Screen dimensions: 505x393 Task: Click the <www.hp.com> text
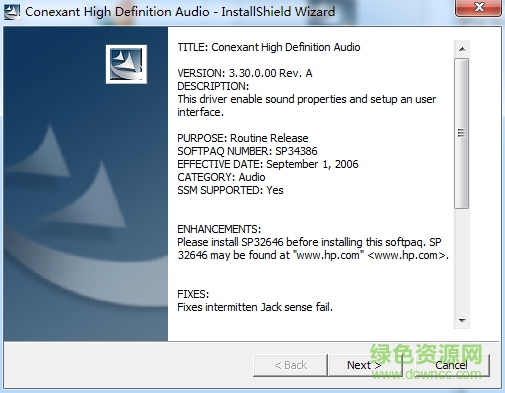(408, 255)
